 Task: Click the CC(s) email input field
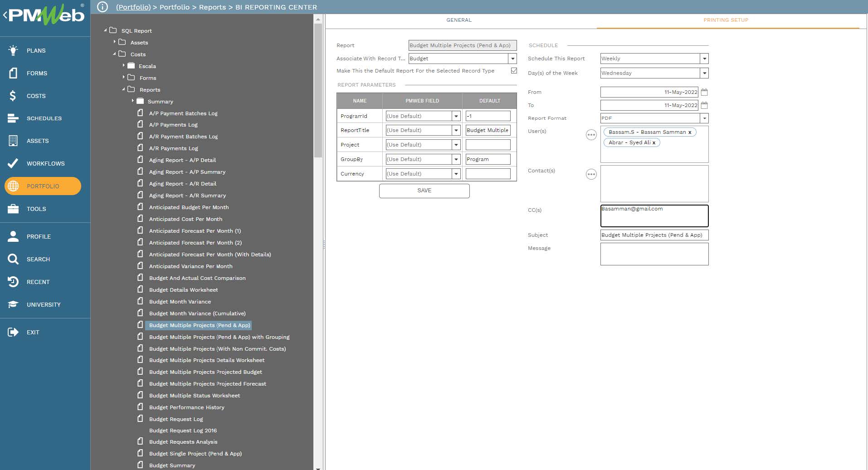(x=654, y=216)
